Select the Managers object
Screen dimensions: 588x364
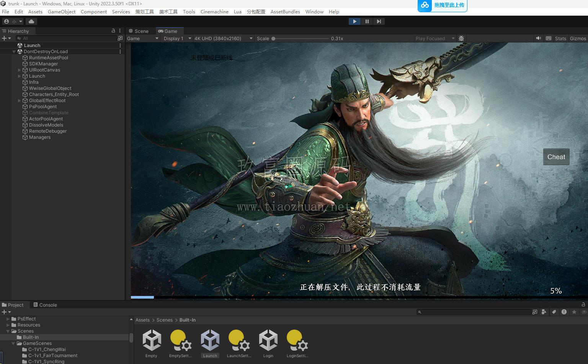click(x=39, y=137)
